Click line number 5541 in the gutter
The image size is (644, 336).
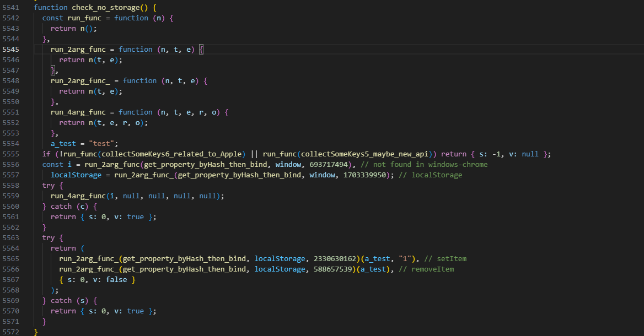coord(10,7)
